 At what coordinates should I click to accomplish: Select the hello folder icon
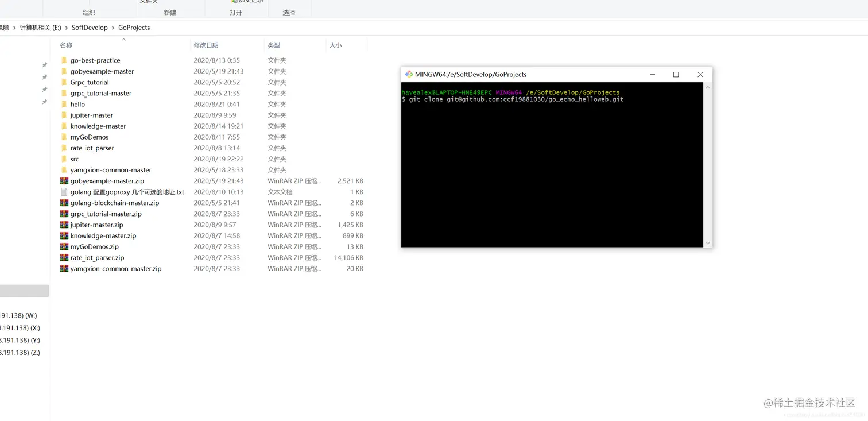(64, 104)
